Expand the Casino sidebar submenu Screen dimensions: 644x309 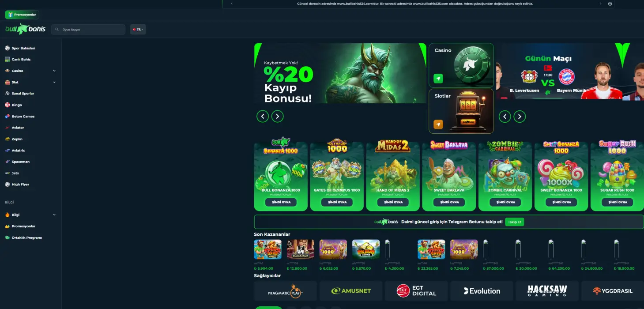54,71
